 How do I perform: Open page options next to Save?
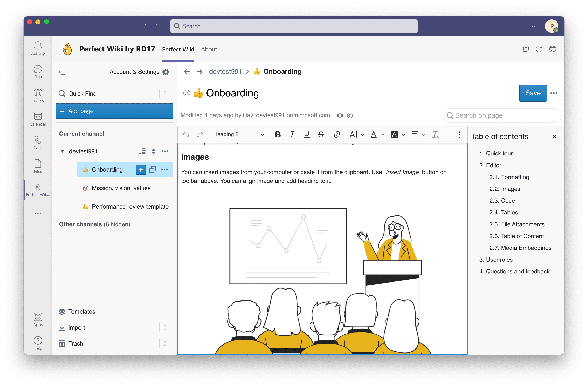coord(554,93)
